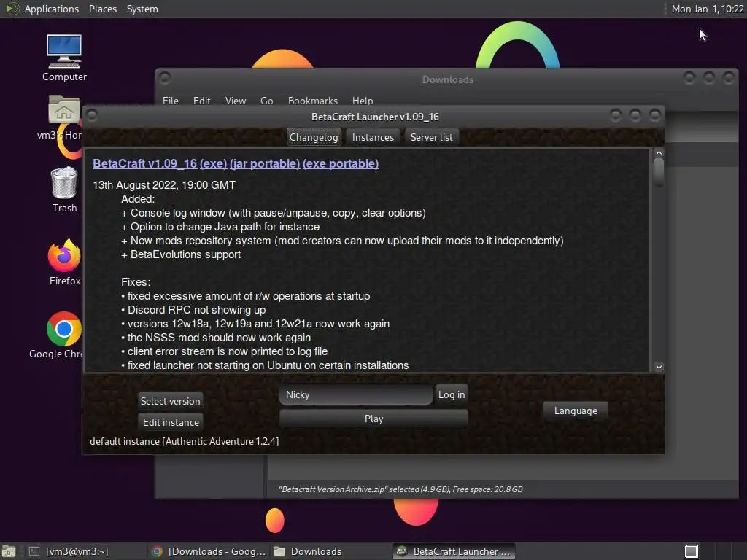
Task: Select the BetaCraft Launcher taskbar entry
Action: tap(454, 551)
